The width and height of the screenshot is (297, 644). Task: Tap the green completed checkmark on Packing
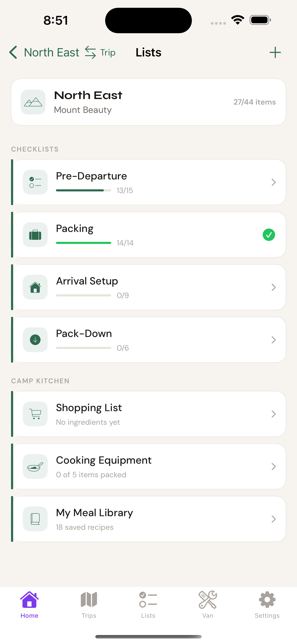pyautogui.click(x=269, y=235)
